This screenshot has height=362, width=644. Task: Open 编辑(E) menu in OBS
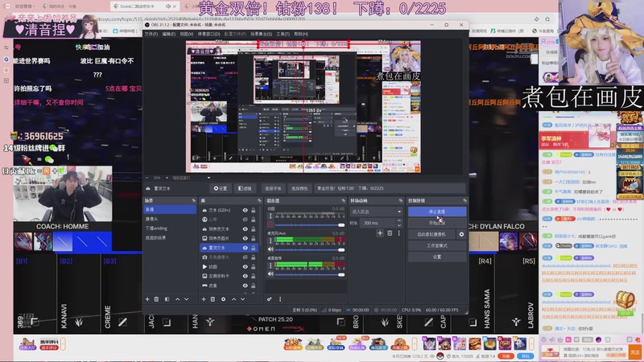(x=168, y=34)
